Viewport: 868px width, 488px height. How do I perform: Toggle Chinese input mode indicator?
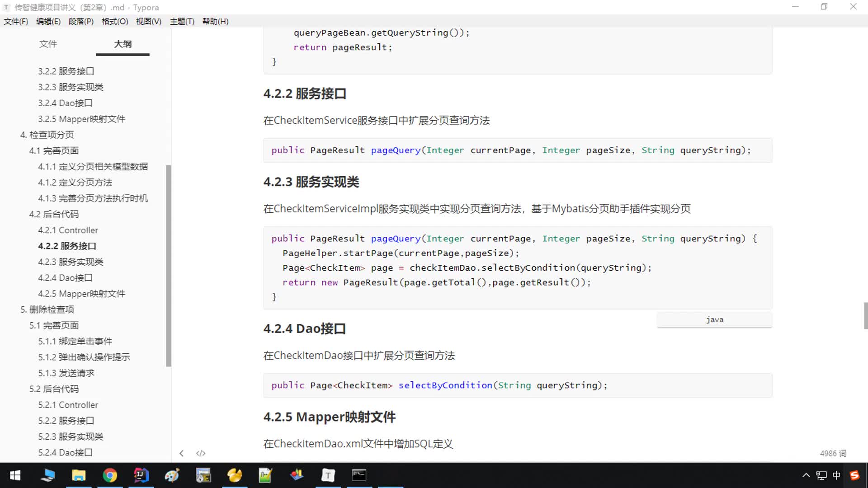point(837,475)
